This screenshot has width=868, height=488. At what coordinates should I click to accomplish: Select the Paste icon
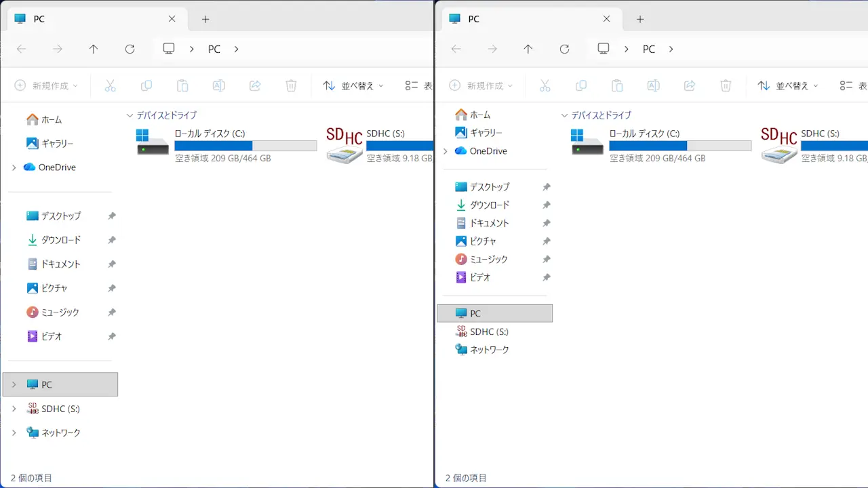click(182, 85)
